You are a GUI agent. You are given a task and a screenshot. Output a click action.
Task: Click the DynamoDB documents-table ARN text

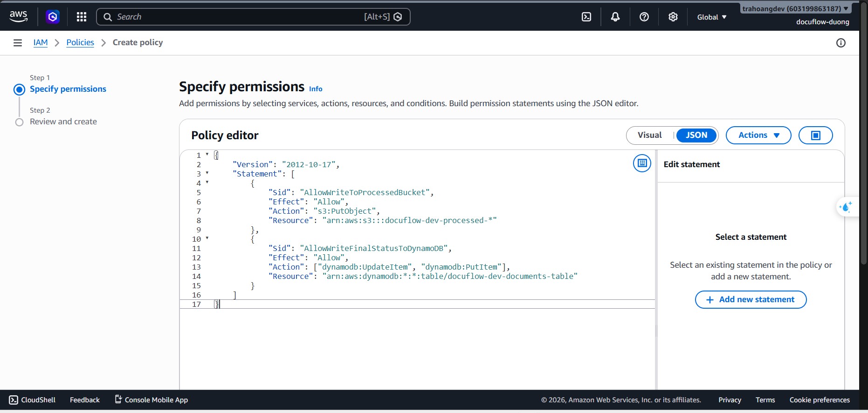click(450, 276)
